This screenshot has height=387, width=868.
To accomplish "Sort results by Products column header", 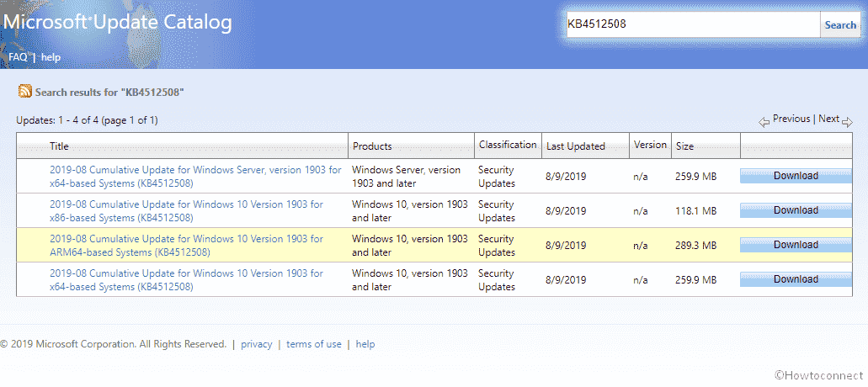I will 372,146.
